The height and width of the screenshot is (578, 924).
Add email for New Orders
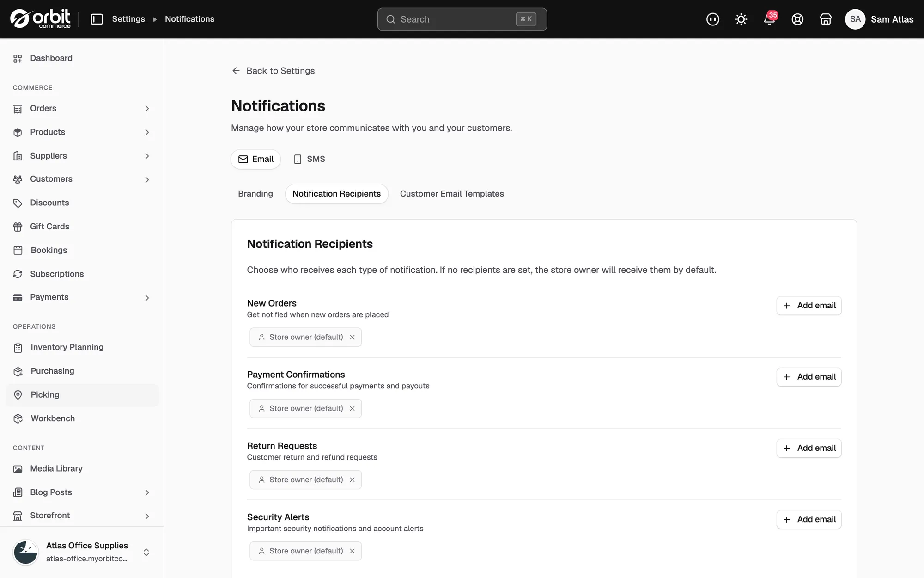(x=809, y=306)
